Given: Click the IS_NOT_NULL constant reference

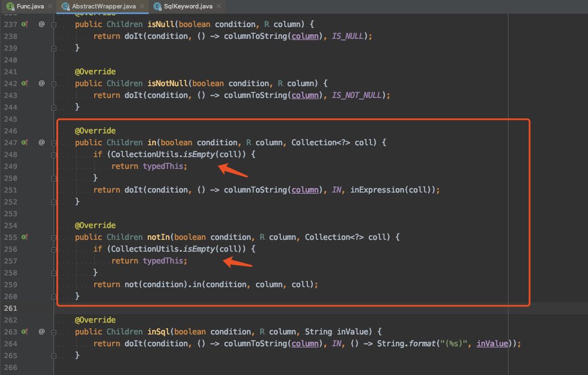Looking at the screenshot, I should pyautogui.click(x=364, y=95).
